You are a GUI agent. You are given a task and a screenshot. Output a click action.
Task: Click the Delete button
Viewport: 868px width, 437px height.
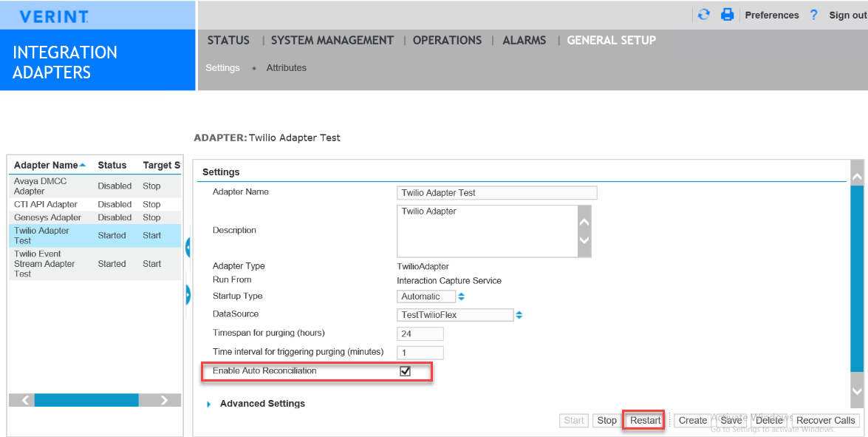(x=769, y=421)
